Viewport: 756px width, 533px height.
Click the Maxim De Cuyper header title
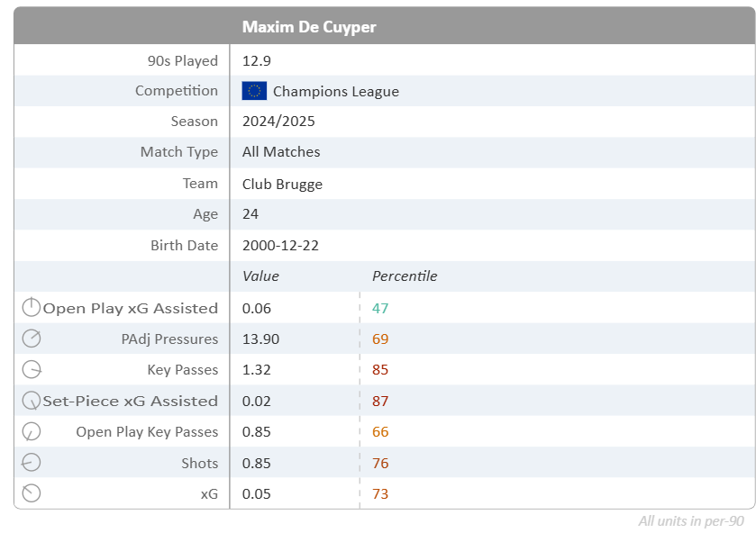coord(309,27)
